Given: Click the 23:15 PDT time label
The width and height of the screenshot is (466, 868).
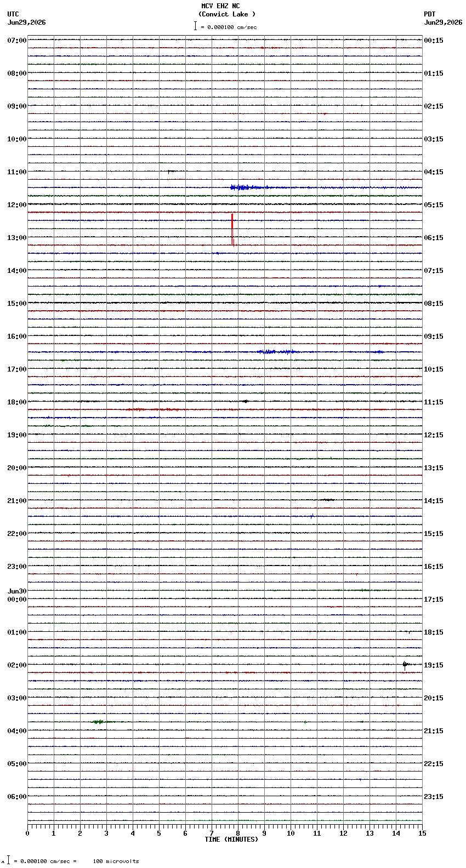Looking at the screenshot, I should pos(434,797).
